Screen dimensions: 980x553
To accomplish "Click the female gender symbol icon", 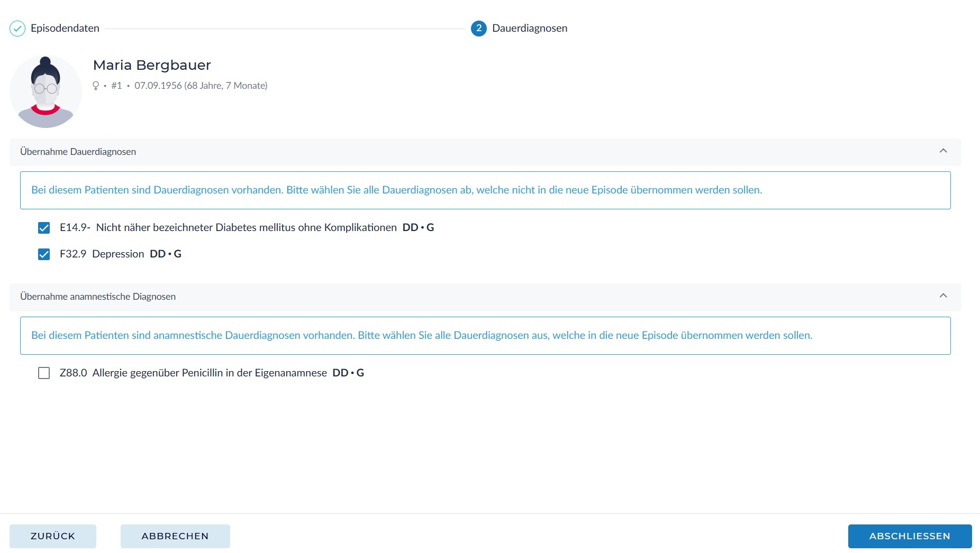I will (x=96, y=86).
